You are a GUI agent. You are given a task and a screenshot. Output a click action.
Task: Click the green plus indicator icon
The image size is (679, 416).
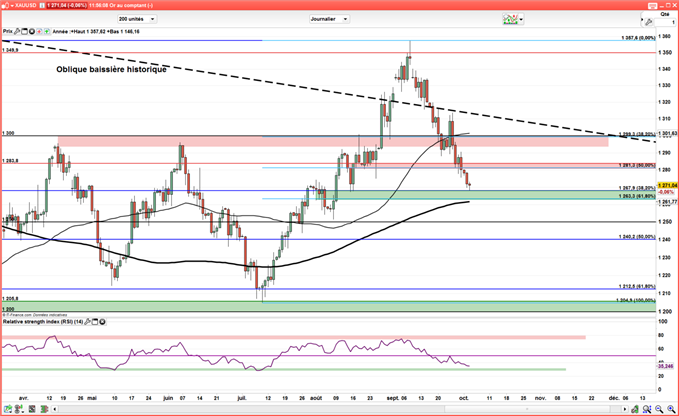(x=46, y=32)
